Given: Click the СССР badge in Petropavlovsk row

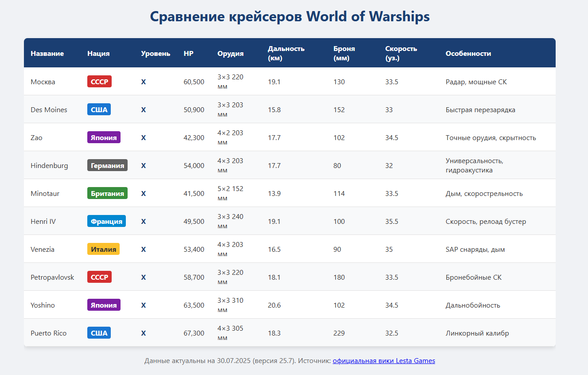Looking at the screenshot, I should 99,277.
